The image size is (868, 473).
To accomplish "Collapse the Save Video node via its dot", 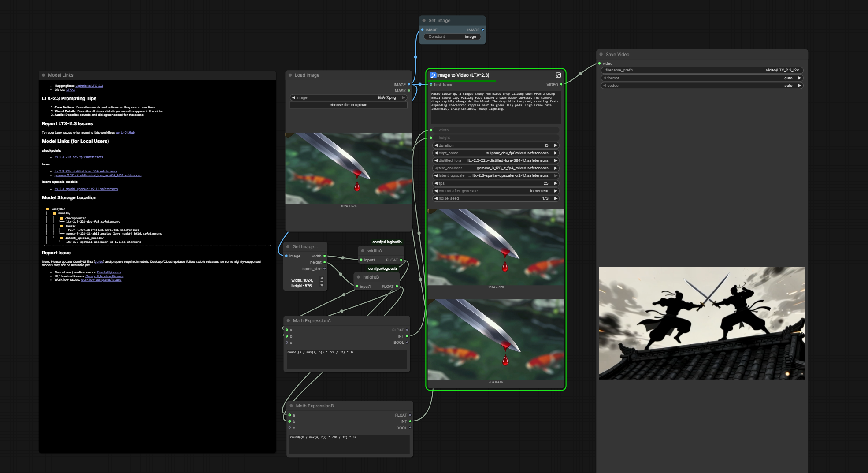I will coord(601,54).
